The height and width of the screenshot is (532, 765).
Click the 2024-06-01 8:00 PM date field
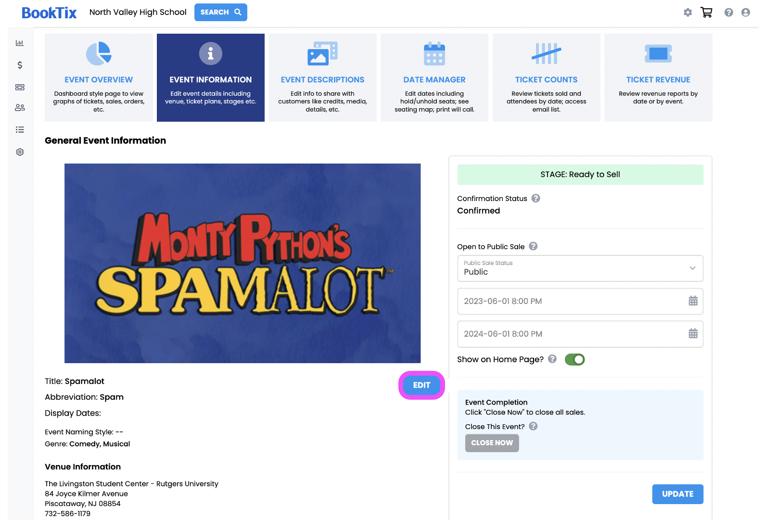click(x=580, y=334)
